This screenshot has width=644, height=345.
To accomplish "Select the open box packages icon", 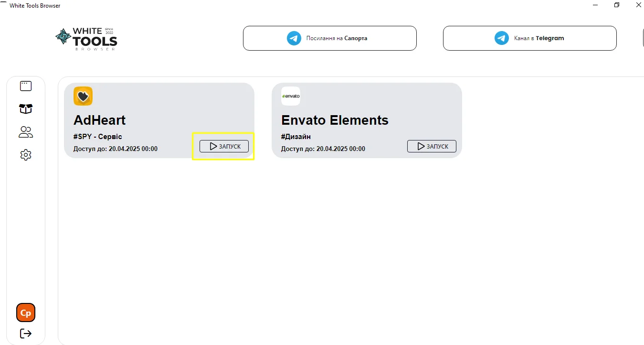I will [x=26, y=109].
